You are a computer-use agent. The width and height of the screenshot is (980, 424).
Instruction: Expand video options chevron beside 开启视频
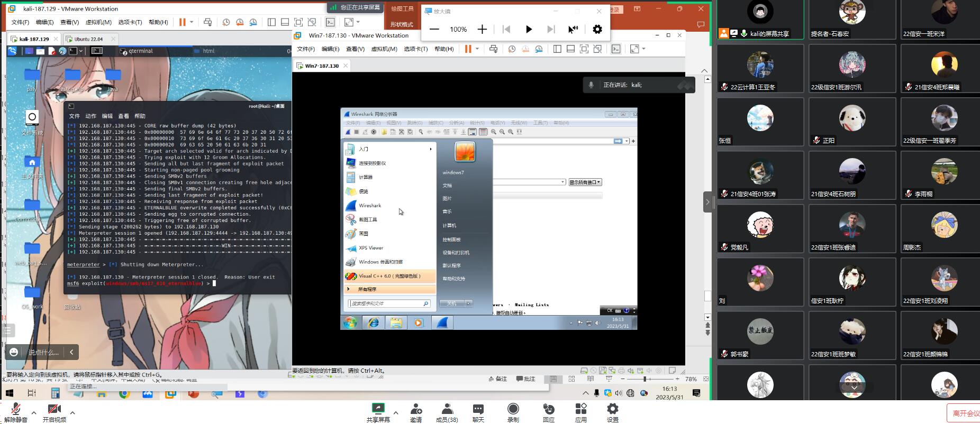(x=72, y=412)
